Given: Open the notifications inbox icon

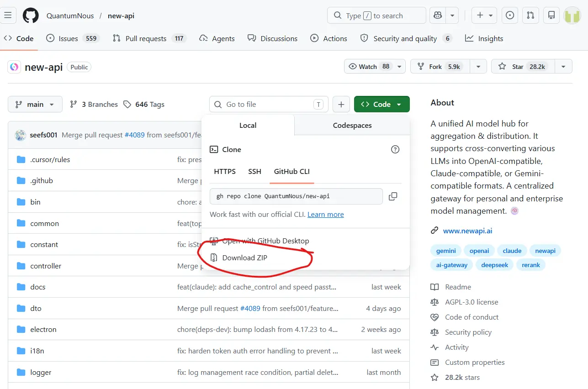Looking at the screenshot, I should 551,16.
